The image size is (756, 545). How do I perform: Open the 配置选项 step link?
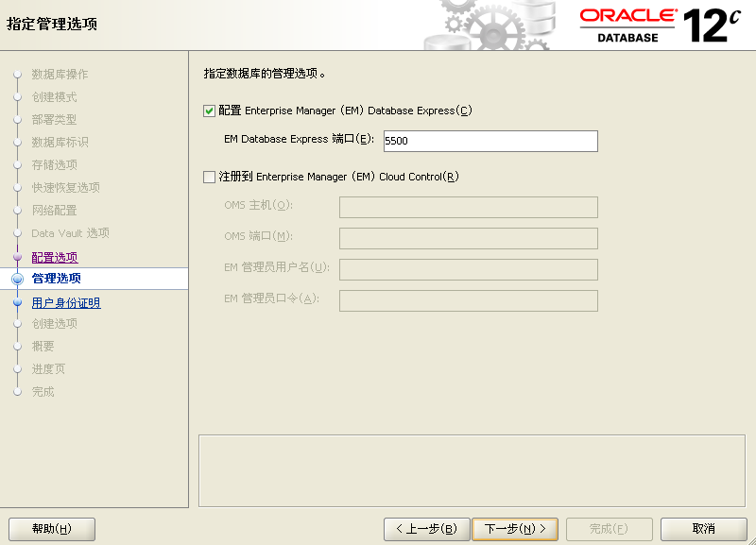(55, 257)
